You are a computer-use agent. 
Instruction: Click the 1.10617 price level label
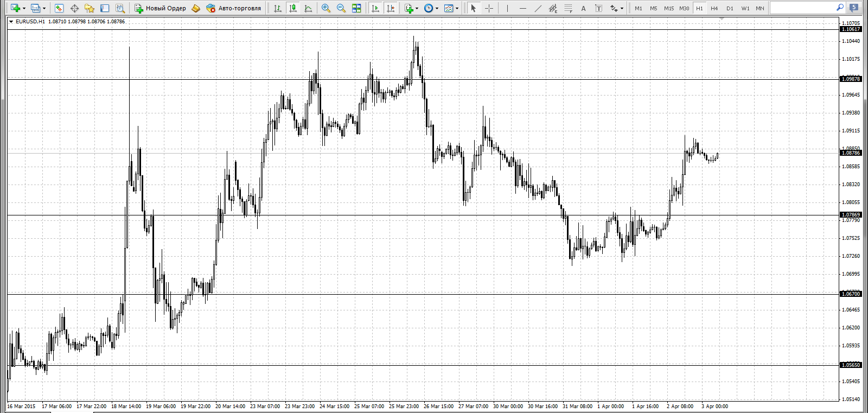[x=851, y=29]
